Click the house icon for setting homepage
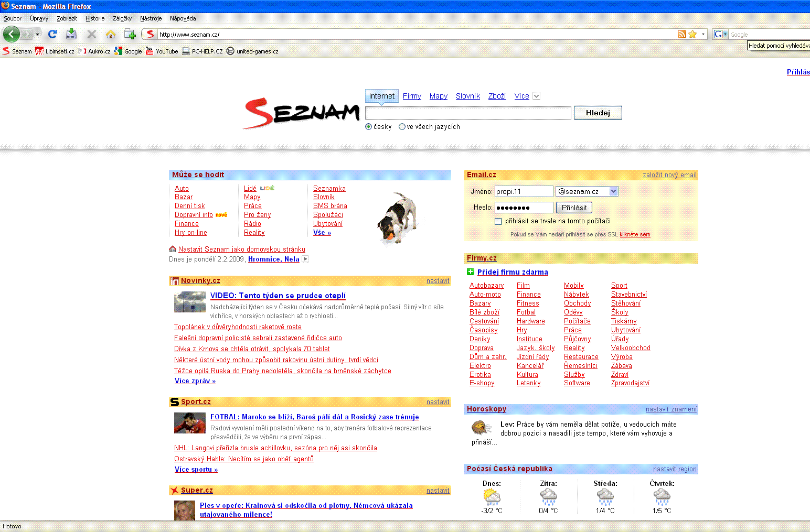 point(173,249)
